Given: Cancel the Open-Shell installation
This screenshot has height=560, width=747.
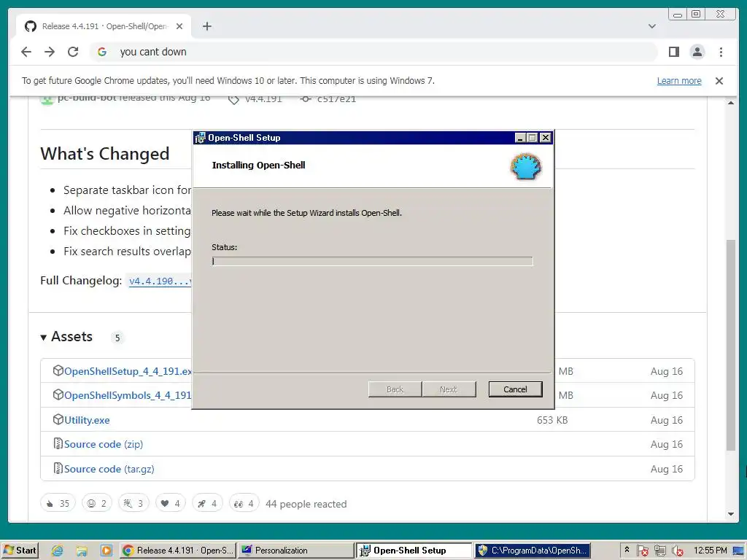Looking at the screenshot, I should tap(515, 389).
